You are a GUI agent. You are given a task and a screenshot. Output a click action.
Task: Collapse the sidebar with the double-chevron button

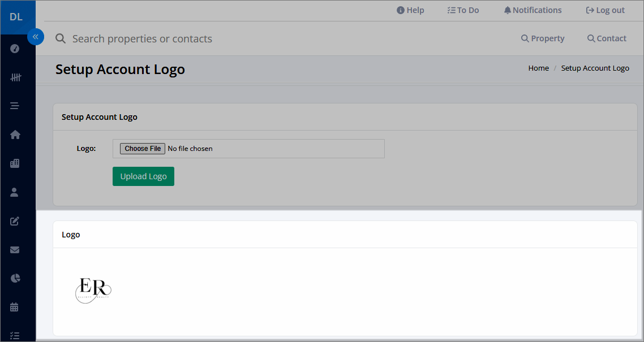coord(36,36)
